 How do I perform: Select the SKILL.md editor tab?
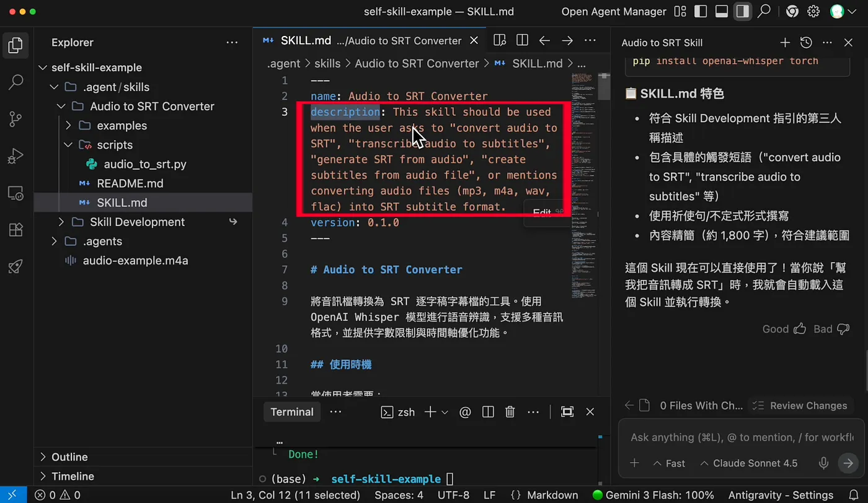370,40
